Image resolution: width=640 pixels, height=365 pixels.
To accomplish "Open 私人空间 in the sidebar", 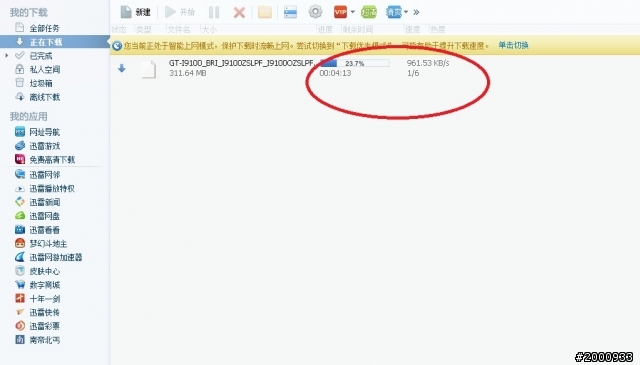I will 45,70.
